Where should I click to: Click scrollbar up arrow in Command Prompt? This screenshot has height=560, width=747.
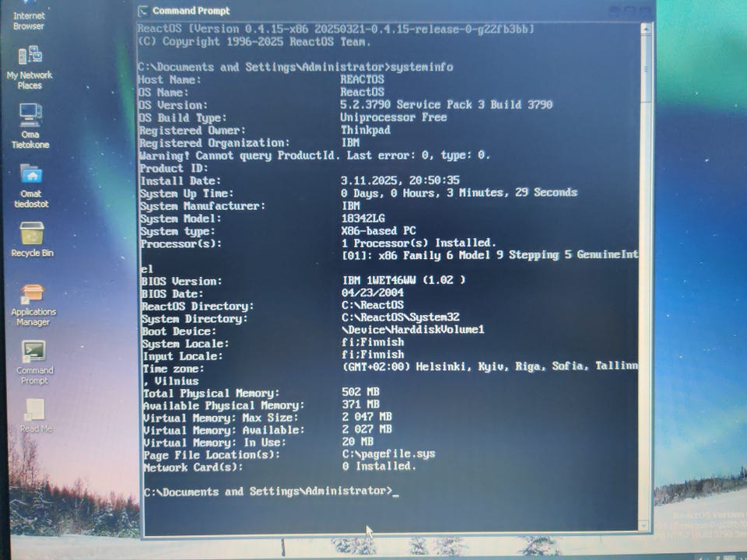[646, 29]
